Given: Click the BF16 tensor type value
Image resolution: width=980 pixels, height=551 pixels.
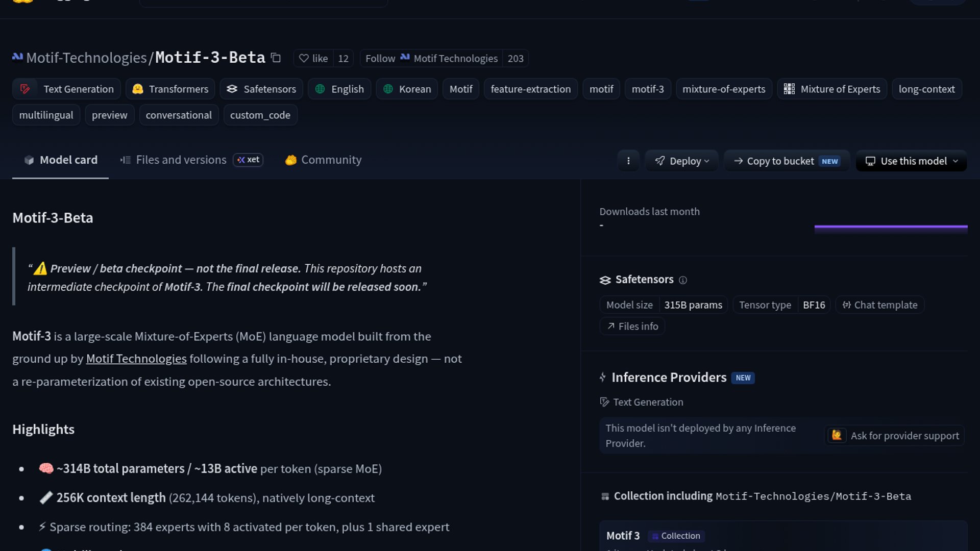Looking at the screenshot, I should coord(814,305).
